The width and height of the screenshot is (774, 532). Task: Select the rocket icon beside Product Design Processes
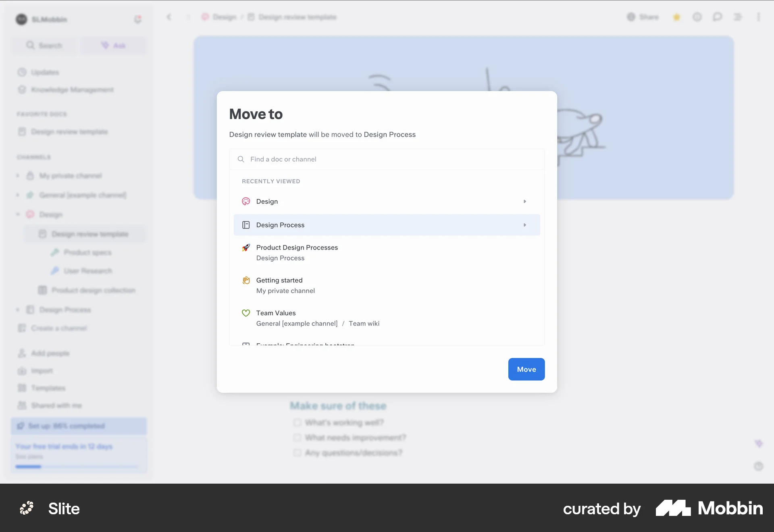pyautogui.click(x=246, y=248)
